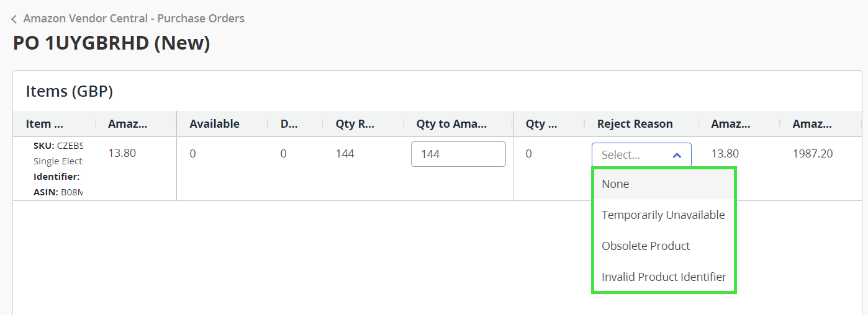
Task: Sort by the Available column header
Action: (x=214, y=124)
